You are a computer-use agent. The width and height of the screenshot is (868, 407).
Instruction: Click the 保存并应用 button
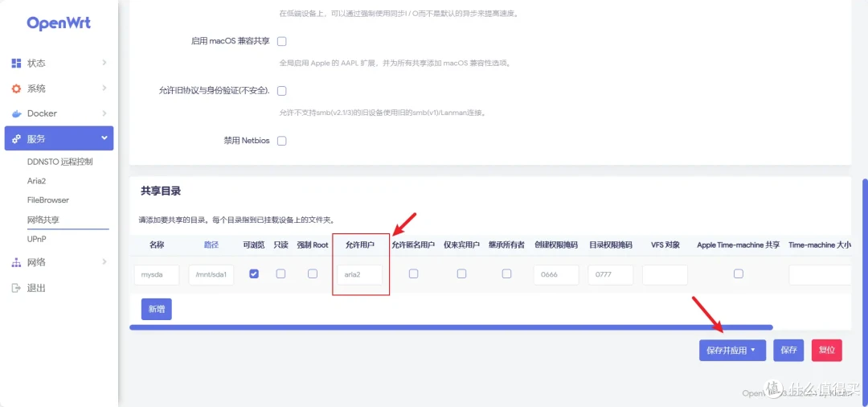pyautogui.click(x=732, y=351)
